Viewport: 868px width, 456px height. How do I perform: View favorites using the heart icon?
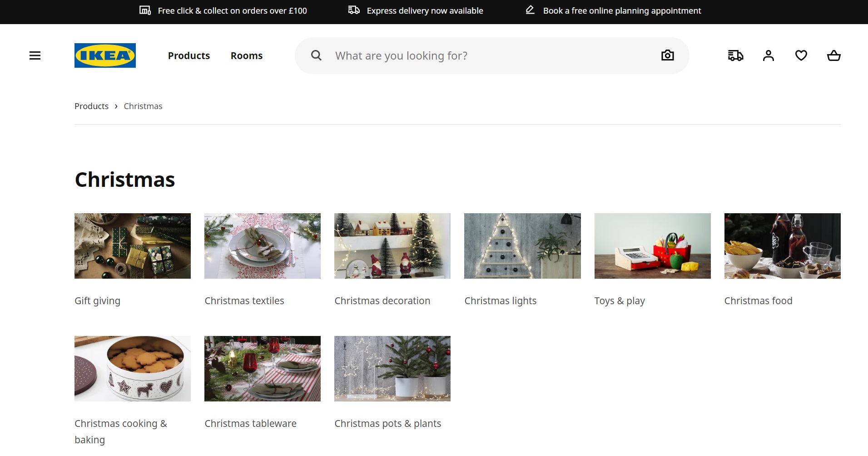[801, 55]
